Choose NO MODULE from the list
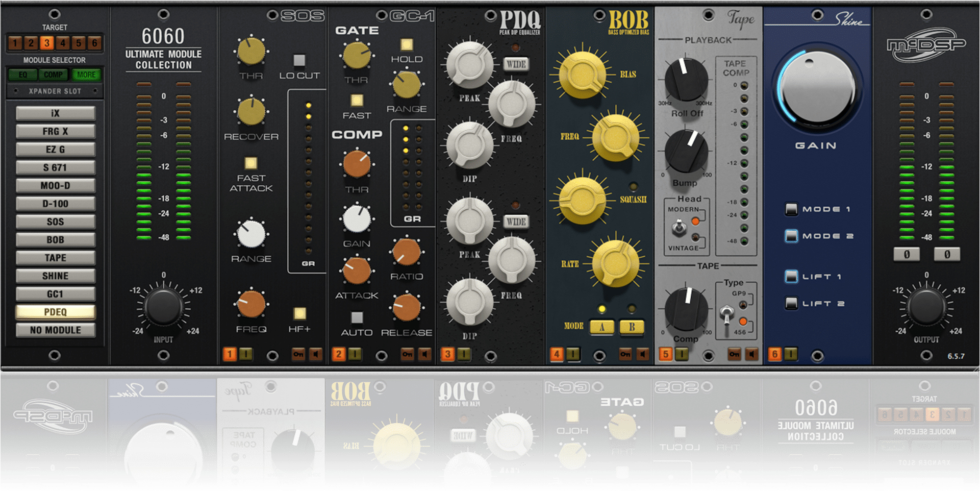The height and width of the screenshot is (491, 980). tap(55, 330)
